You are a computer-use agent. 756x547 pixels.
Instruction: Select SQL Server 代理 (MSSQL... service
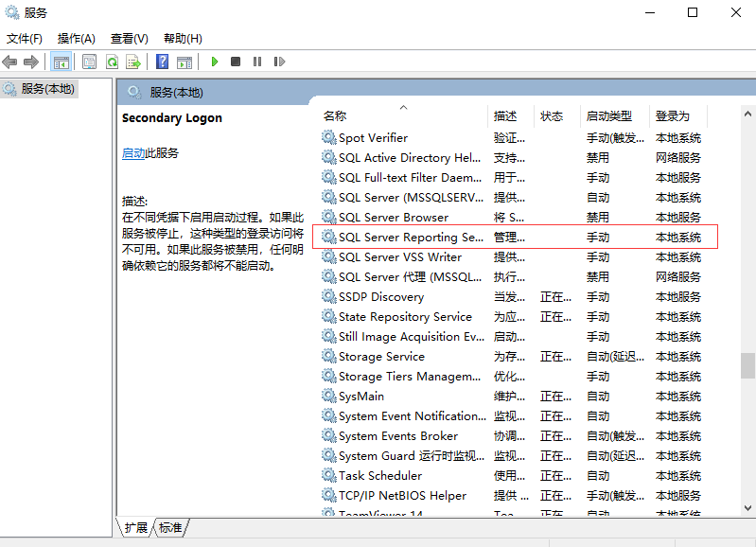516,276
